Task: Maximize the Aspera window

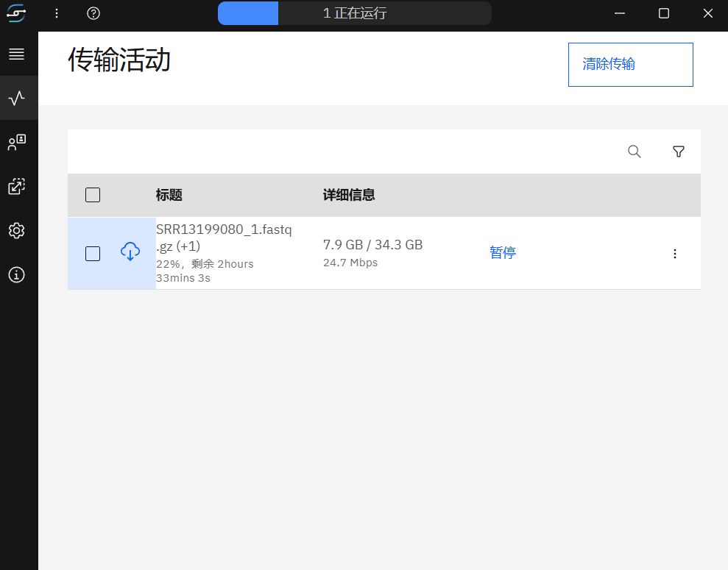Action: point(664,13)
